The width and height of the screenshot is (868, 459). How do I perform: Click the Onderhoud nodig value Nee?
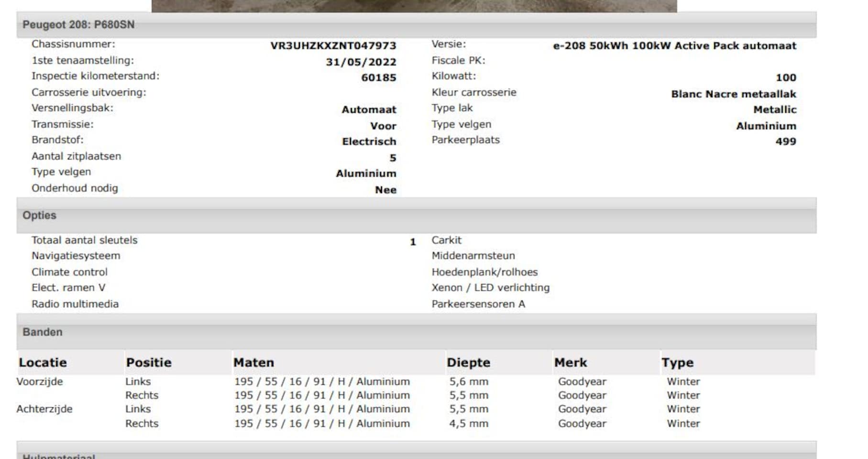(x=385, y=190)
